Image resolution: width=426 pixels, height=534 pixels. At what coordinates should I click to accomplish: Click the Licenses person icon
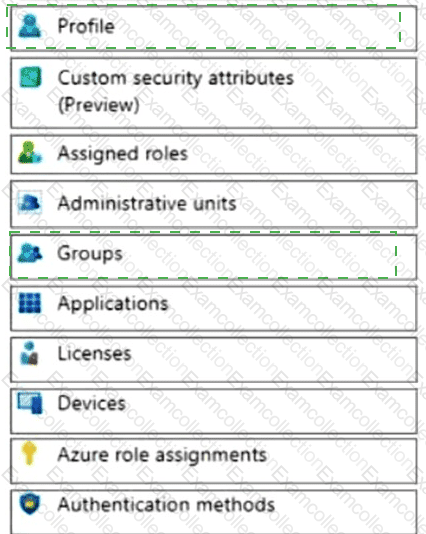tap(29, 353)
